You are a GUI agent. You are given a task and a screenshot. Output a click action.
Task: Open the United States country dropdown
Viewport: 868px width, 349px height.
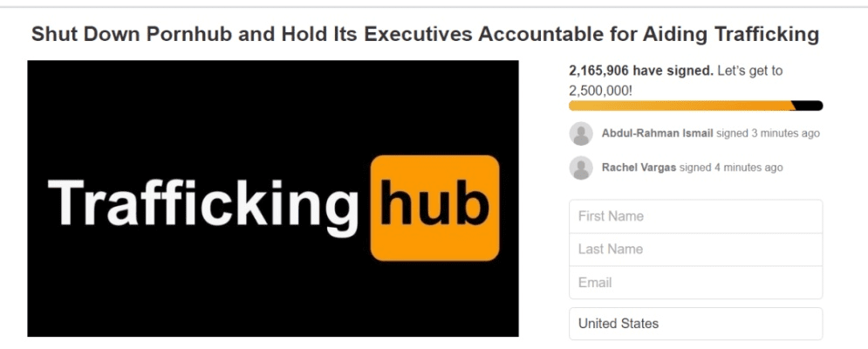[x=695, y=324]
